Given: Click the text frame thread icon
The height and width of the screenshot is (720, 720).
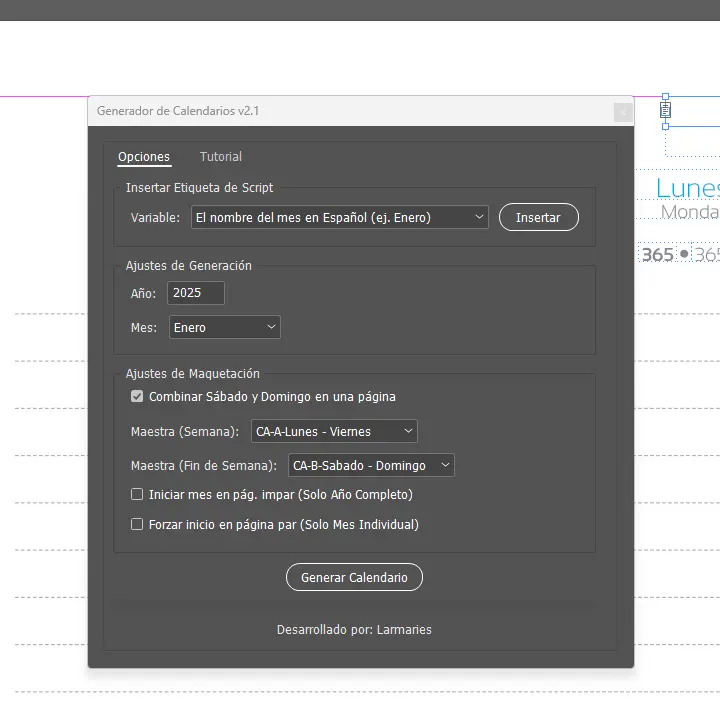Looking at the screenshot, I should (x=665, y=111).
